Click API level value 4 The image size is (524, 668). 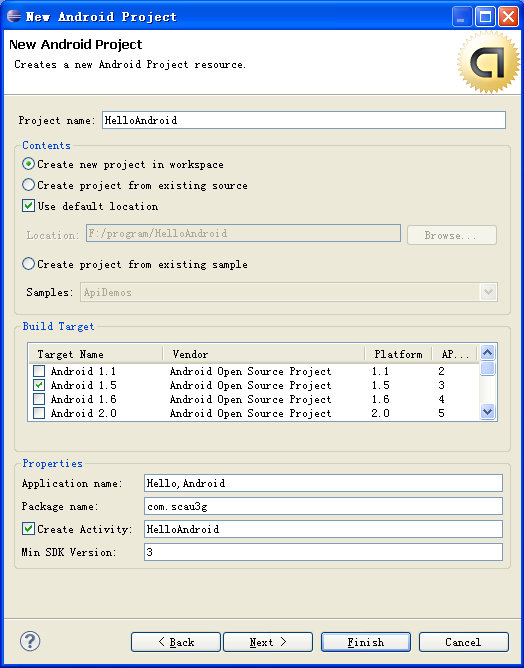(441, 399)
